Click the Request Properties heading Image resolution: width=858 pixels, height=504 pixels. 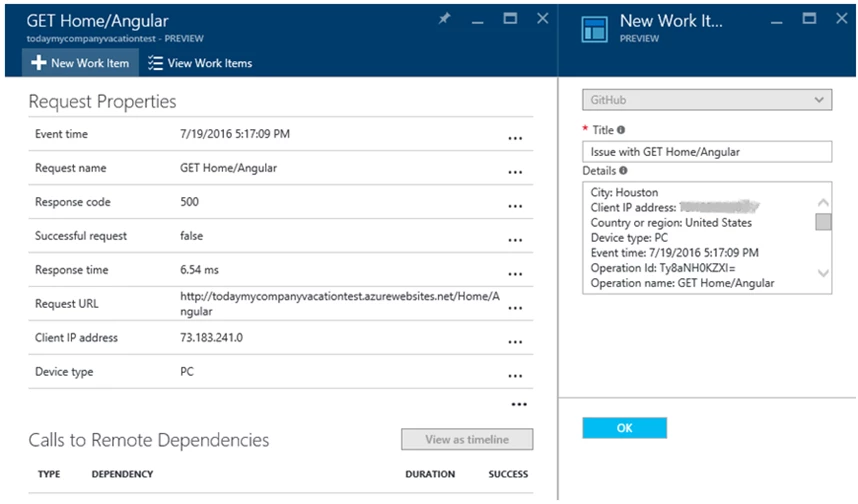coord(102,101)
